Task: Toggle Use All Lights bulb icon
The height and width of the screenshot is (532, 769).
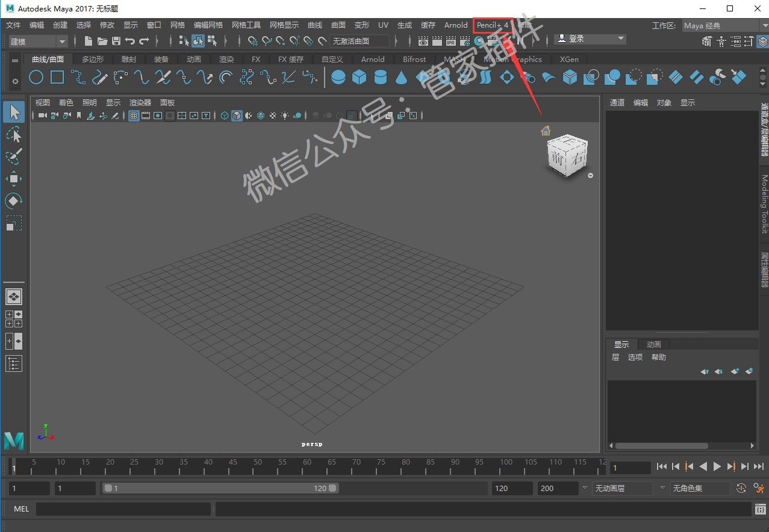Action: (x=285, y=116)
